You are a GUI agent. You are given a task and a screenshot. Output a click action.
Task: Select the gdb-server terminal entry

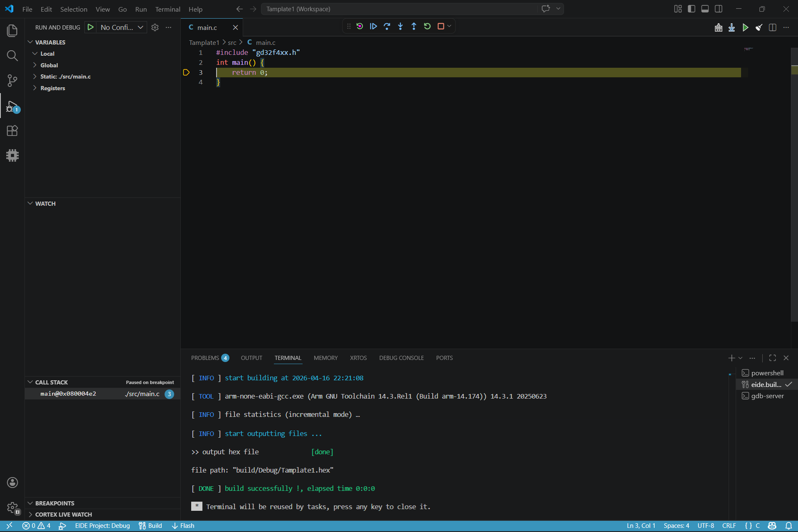[x=767, y=396]
